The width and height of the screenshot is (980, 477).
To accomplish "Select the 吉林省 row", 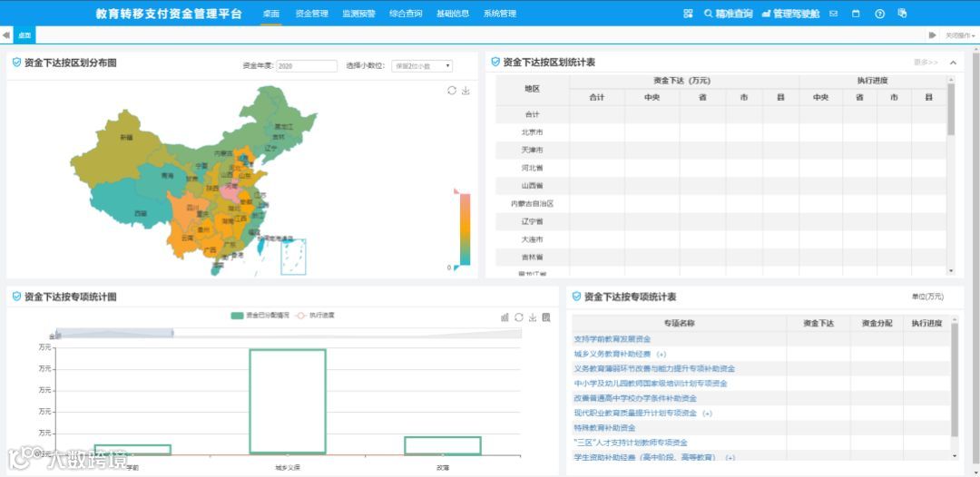I will point(721,258).
